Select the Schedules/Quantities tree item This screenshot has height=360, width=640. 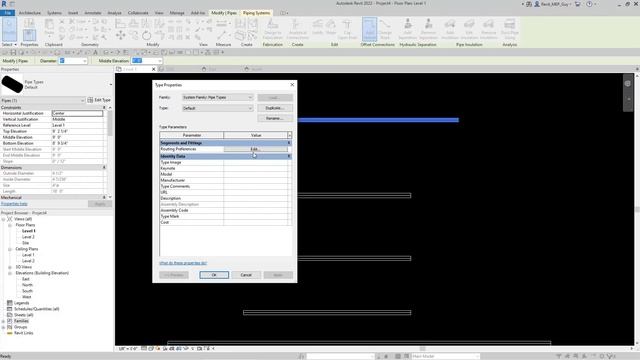point(37,309)
